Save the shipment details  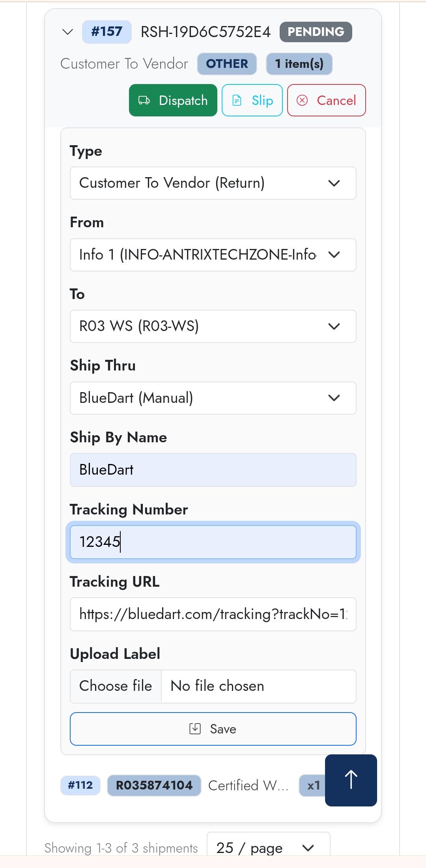coord(213,729)
